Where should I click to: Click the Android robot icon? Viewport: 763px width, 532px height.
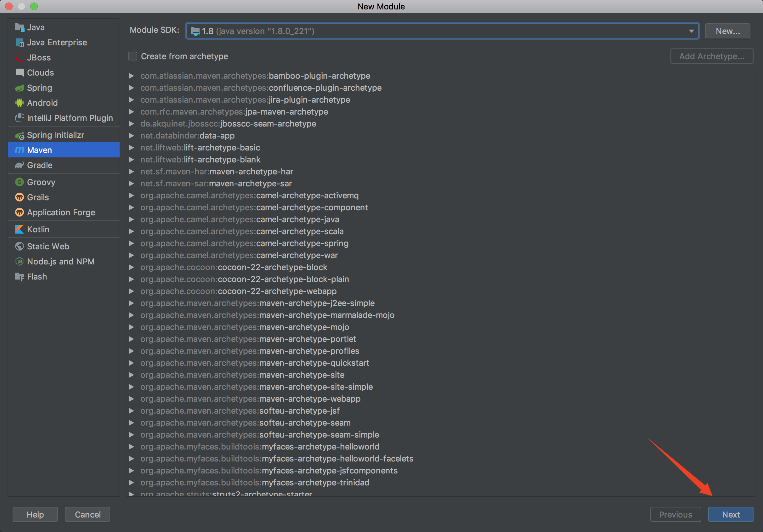(19, 103)
